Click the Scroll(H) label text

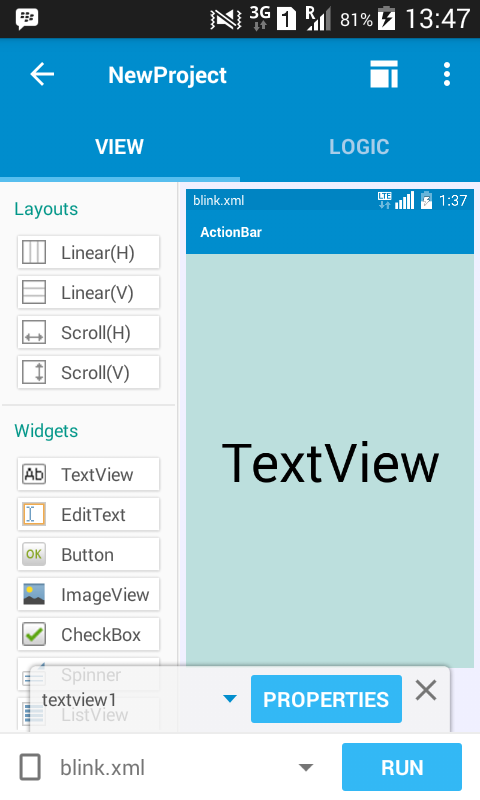tap(96, 333)
